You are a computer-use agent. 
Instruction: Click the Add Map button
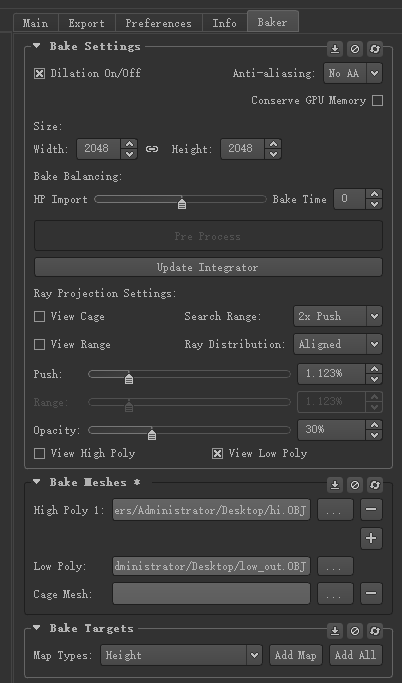pyautogui.click(x=296, y=655)
